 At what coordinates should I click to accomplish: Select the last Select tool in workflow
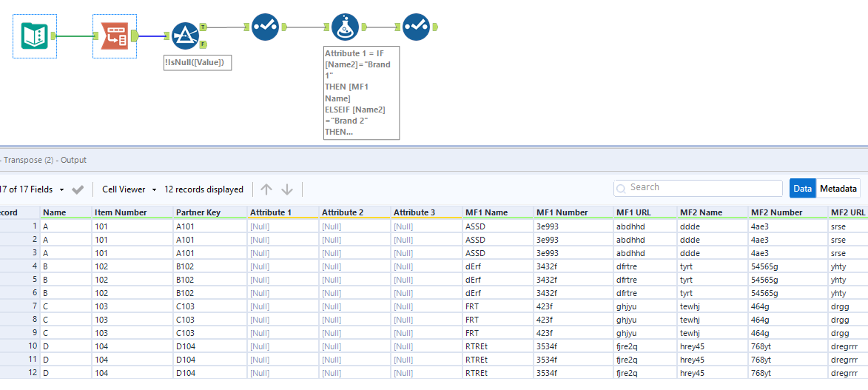click(x=416, y=27)
